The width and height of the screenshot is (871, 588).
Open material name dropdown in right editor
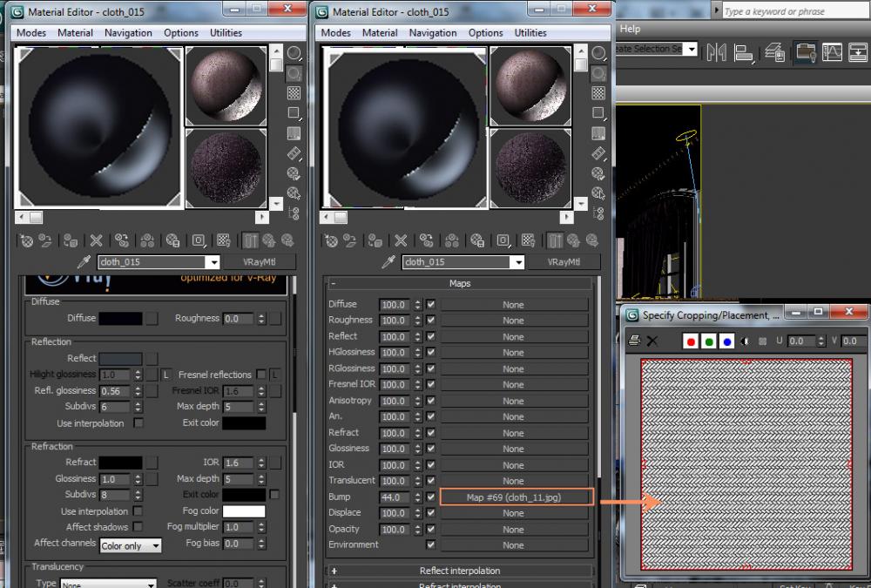(x=517, y=262)
